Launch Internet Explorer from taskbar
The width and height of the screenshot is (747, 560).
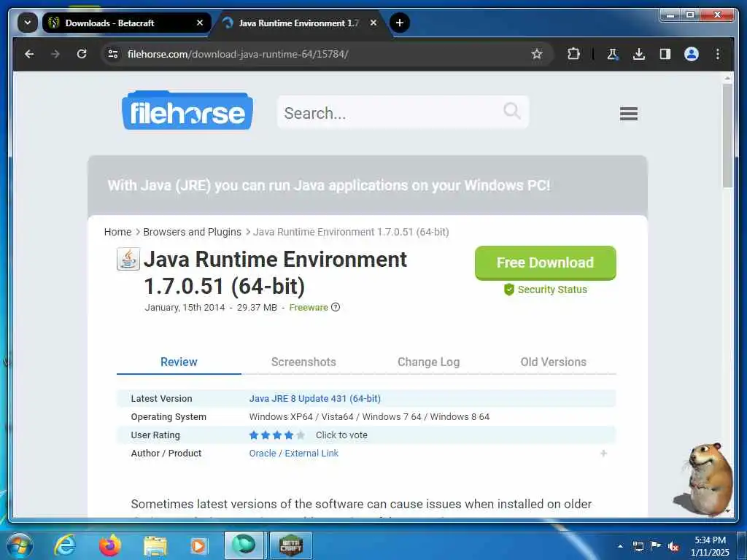click(x=65, y=545)
